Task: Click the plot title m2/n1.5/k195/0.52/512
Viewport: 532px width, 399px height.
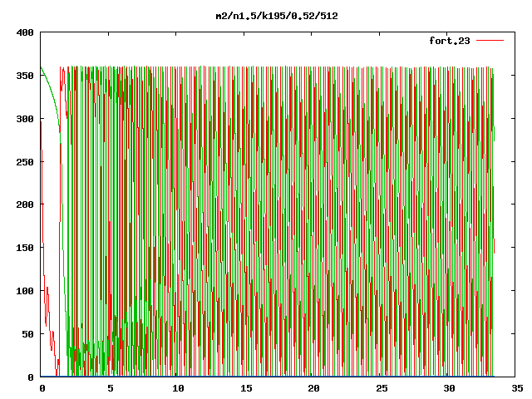Action: coord(277,16)
